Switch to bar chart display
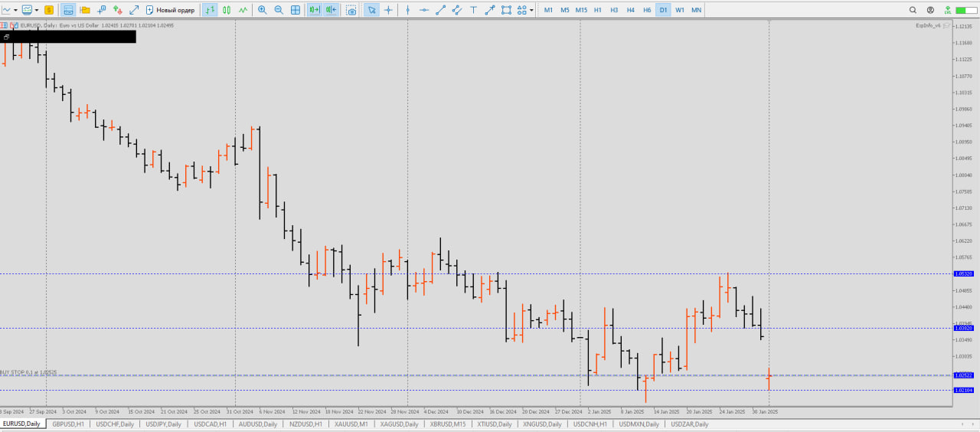980x432 pixels. click(210, 10)
